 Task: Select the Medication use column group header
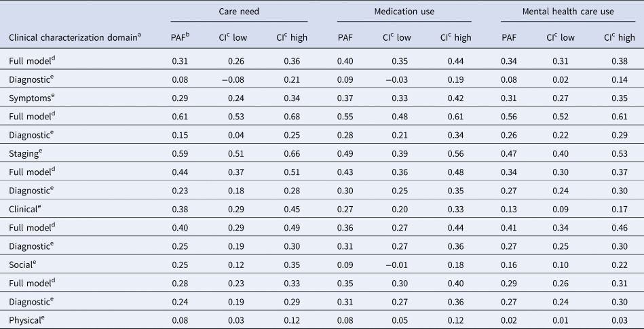404,12
